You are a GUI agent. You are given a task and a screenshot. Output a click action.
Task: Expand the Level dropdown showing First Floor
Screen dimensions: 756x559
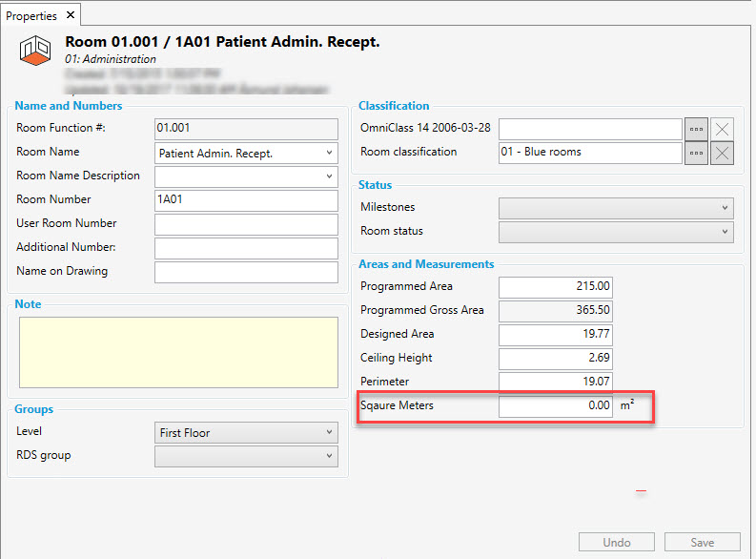(329, 433)
